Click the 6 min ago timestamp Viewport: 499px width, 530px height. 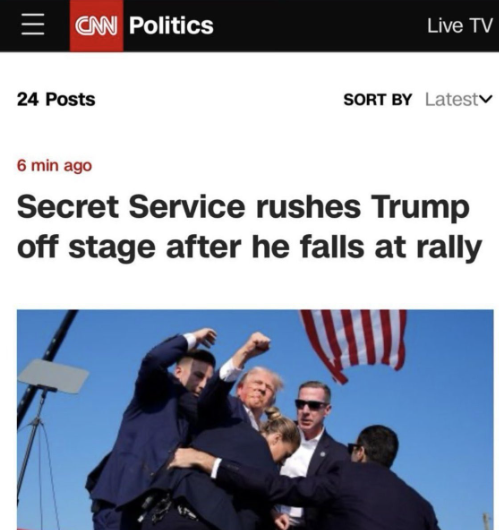[x=54, y=166]
